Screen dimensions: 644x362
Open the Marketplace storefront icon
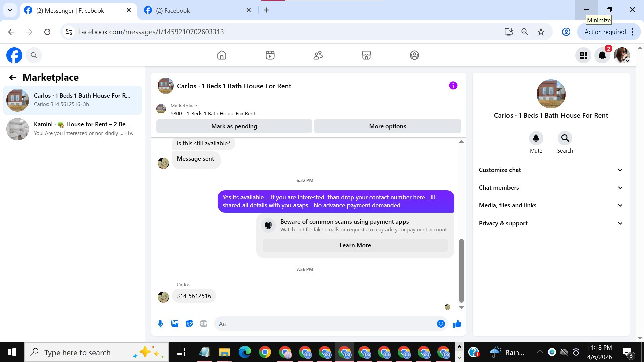(x=366, y=55)
